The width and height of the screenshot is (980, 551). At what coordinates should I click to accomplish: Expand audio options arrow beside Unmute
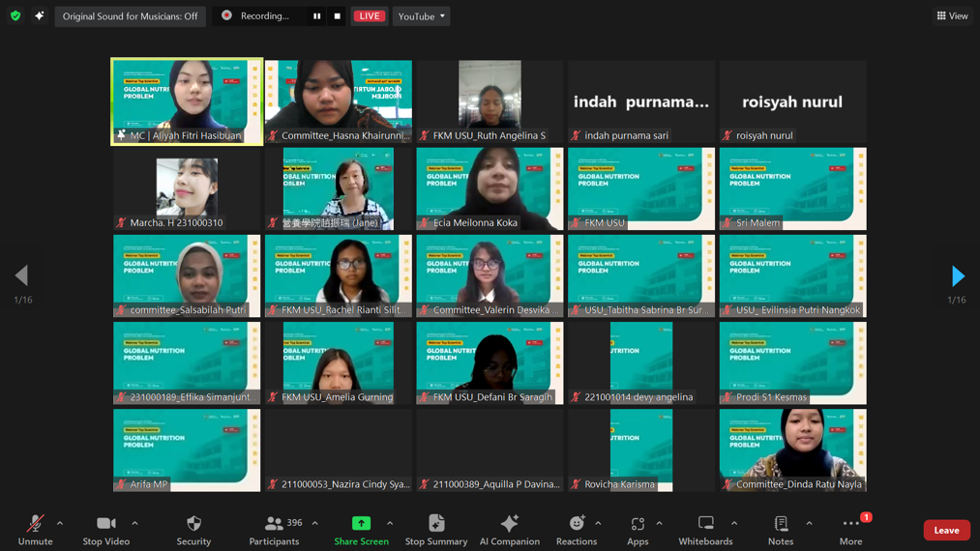[x=60, y=524]
